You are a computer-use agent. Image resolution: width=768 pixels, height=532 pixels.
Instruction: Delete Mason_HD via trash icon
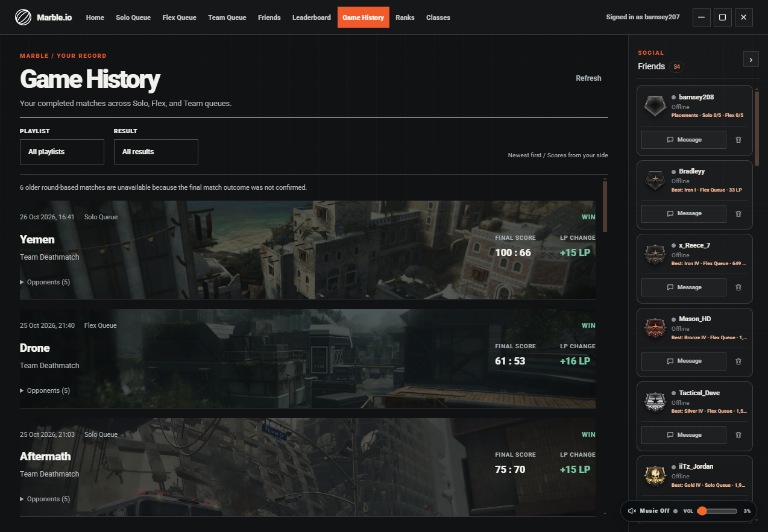pyautogui.click(x=738, y=361)
